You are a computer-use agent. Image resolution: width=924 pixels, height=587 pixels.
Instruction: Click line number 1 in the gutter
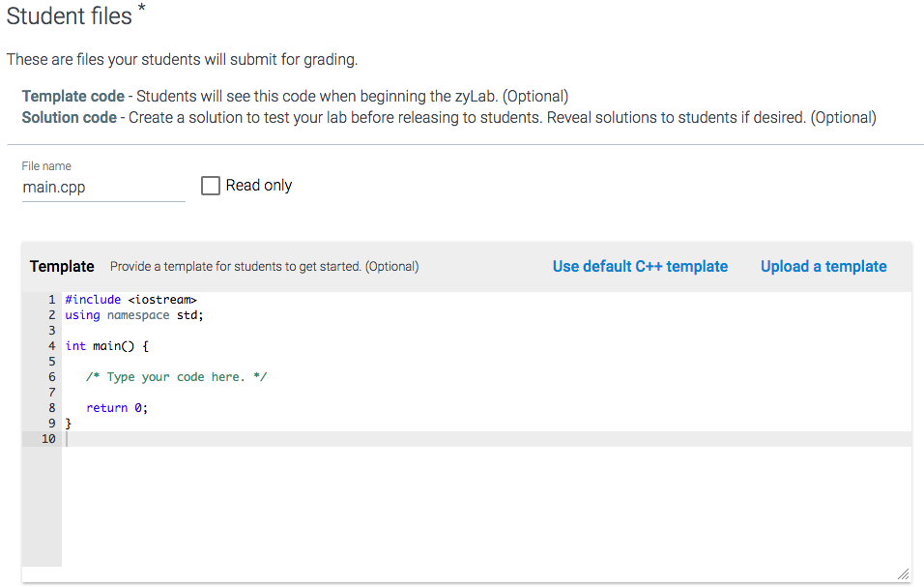[51, 300]
